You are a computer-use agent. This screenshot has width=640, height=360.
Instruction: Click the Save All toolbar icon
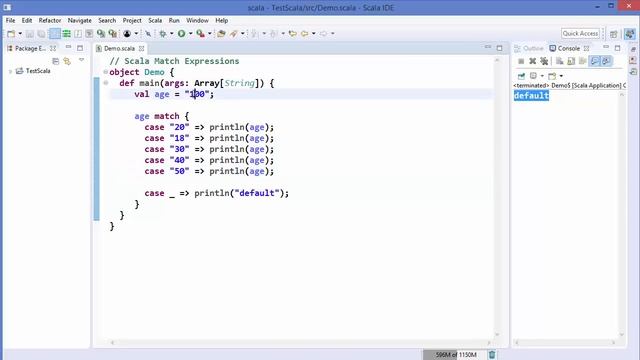coord(41,33)
